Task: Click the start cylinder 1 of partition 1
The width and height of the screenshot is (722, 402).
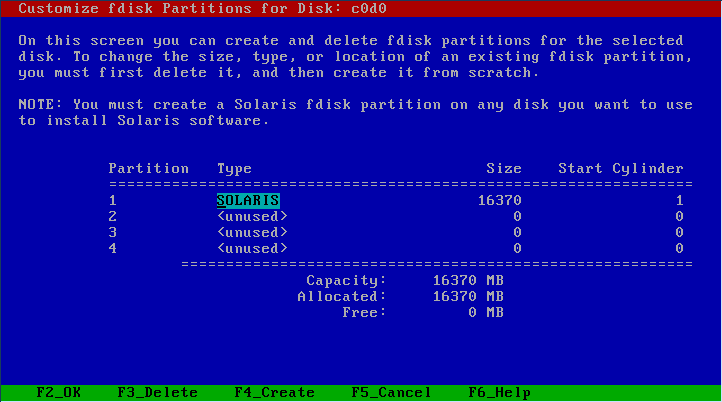Action: coord(680,200)
